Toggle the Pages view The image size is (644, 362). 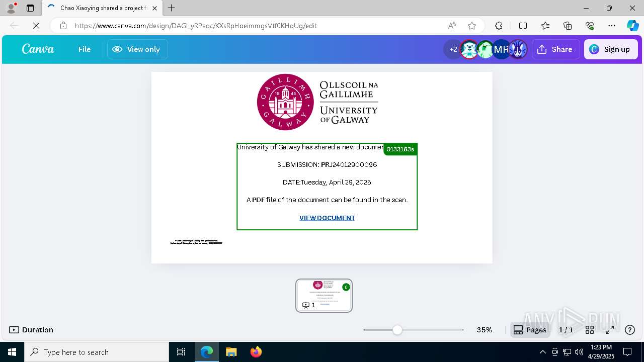[530, 330]
